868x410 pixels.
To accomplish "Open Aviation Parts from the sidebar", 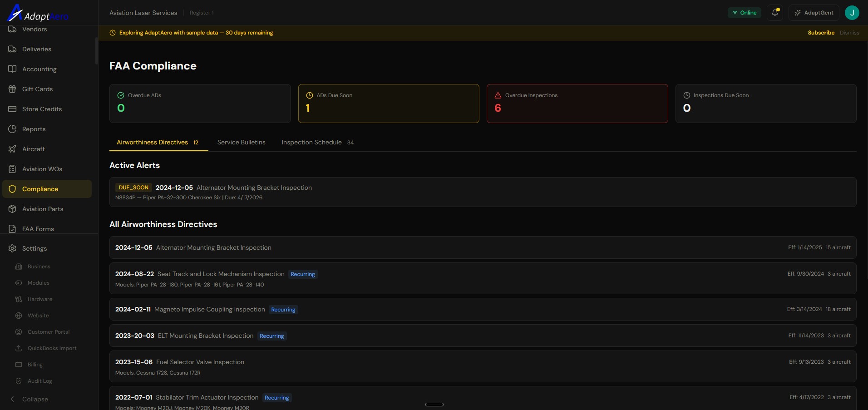I will click(x=42, y=209).
